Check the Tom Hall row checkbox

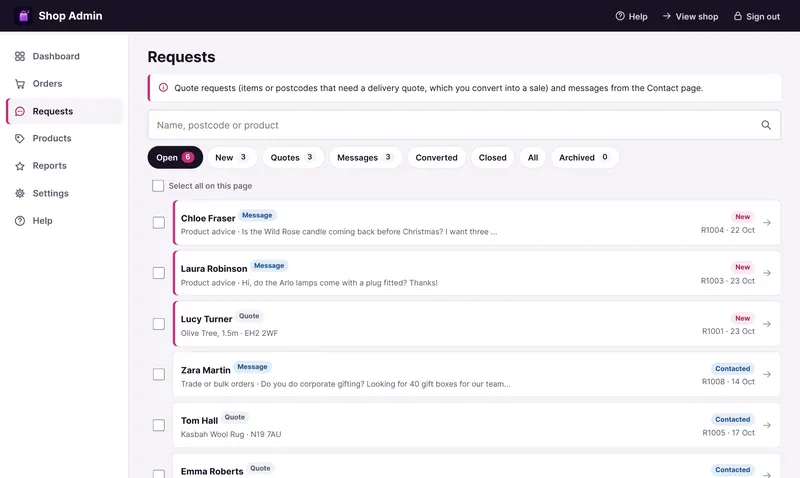[x=159, y=425]
